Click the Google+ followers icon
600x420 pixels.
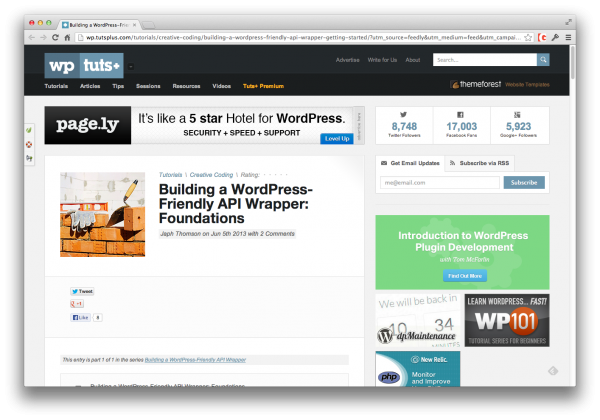(517, 114)
